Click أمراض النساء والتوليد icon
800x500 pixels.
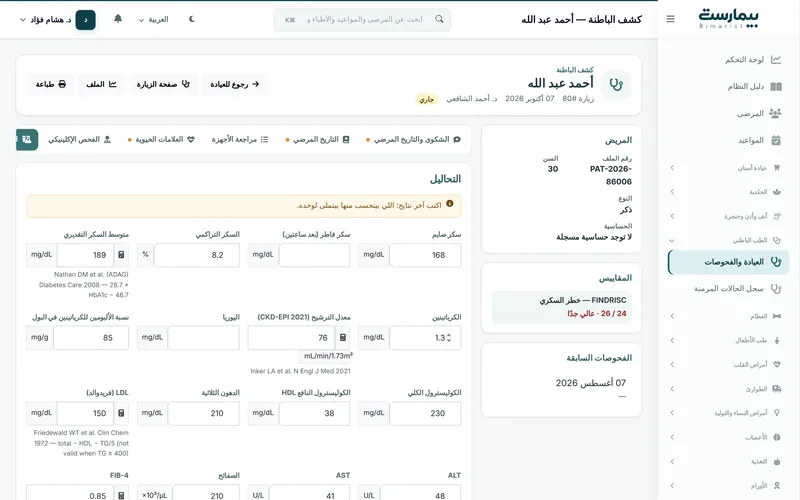(777, 413)
